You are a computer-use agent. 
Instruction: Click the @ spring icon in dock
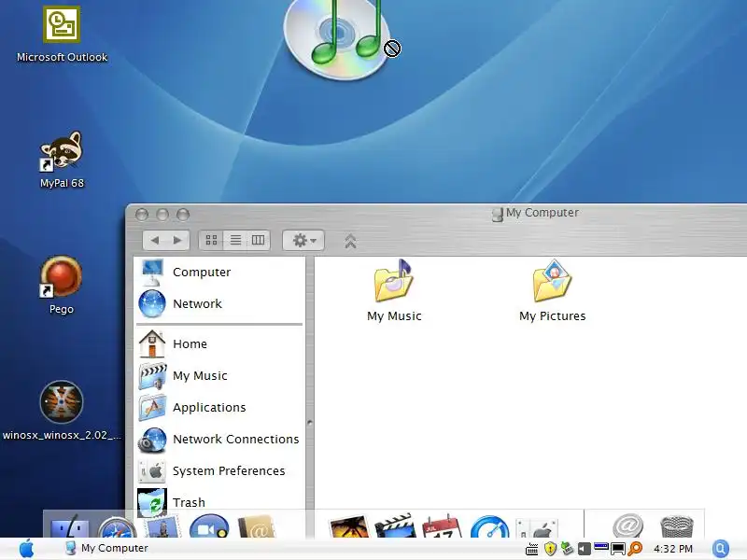pyautogui.click(x=627, y=525)
